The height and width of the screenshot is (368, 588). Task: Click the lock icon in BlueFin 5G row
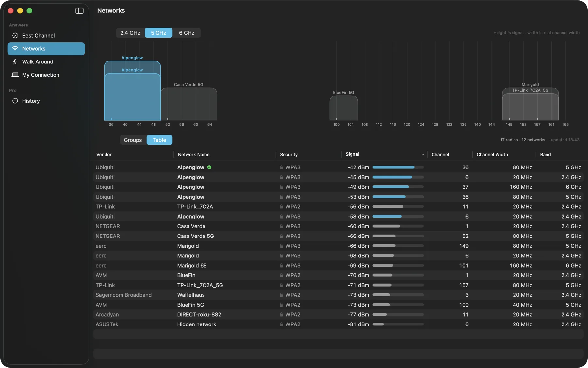(x=281, y=305)
